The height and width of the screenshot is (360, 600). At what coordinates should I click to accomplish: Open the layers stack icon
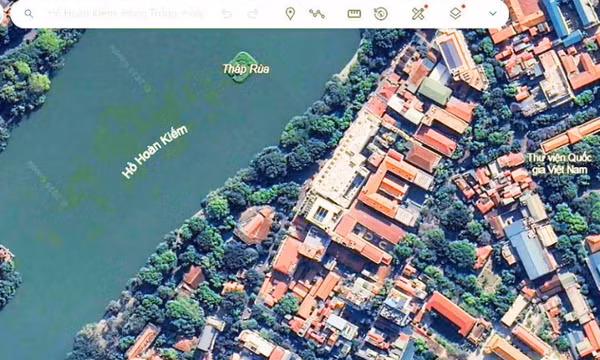tap(455, 14)
